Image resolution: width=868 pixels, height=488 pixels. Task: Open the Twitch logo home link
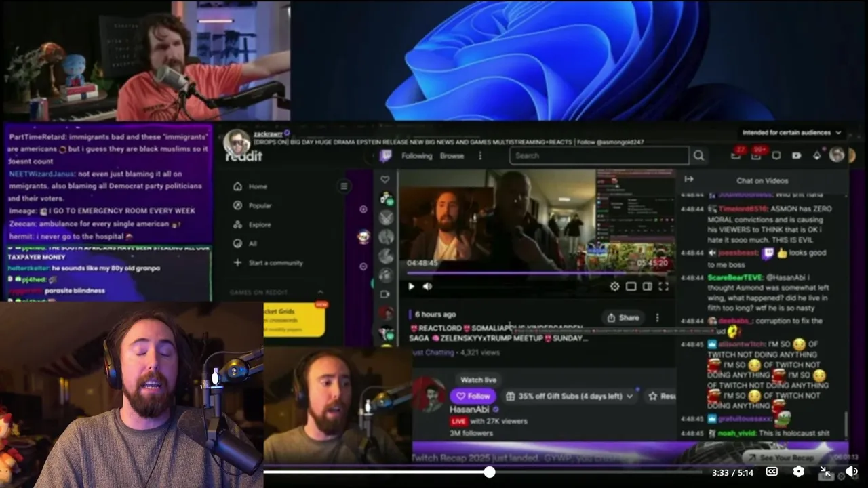385,156
